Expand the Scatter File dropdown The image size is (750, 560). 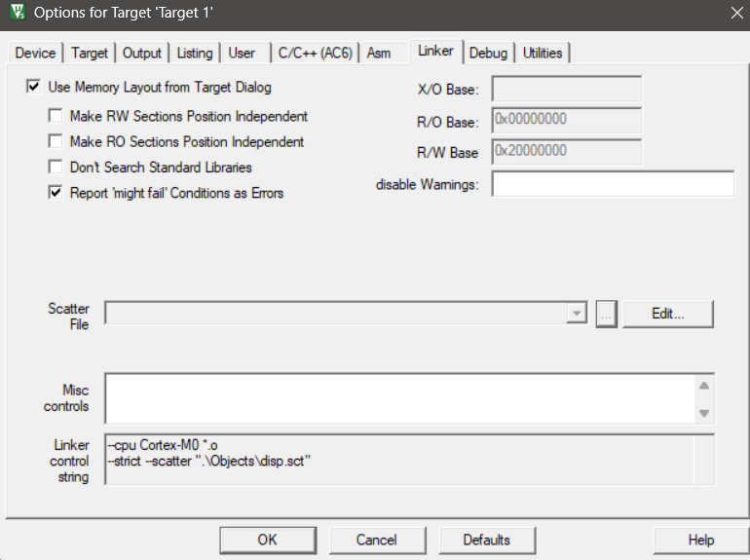tap(577, 314)
